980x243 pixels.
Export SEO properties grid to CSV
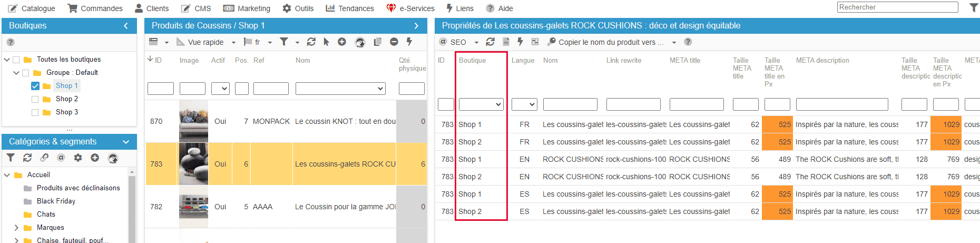point(506,42)
